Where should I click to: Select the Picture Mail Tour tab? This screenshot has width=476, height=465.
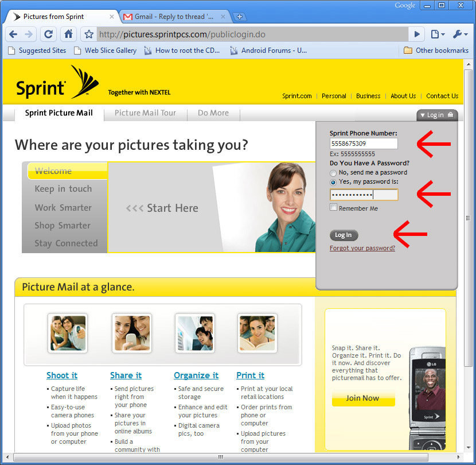(x=145, y=113)
